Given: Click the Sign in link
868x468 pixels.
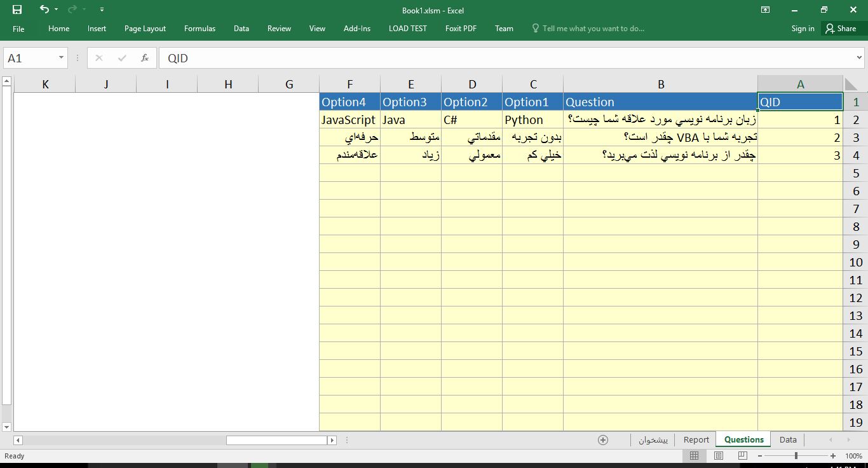Looking at the screenshot, I should click(803, 29).
